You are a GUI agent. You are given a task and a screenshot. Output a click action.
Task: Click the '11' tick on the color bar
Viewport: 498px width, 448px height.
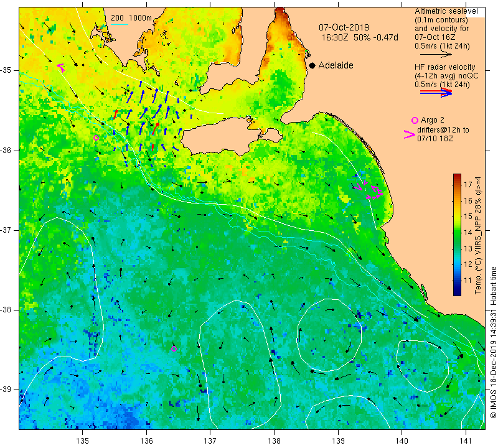(468, 281)
